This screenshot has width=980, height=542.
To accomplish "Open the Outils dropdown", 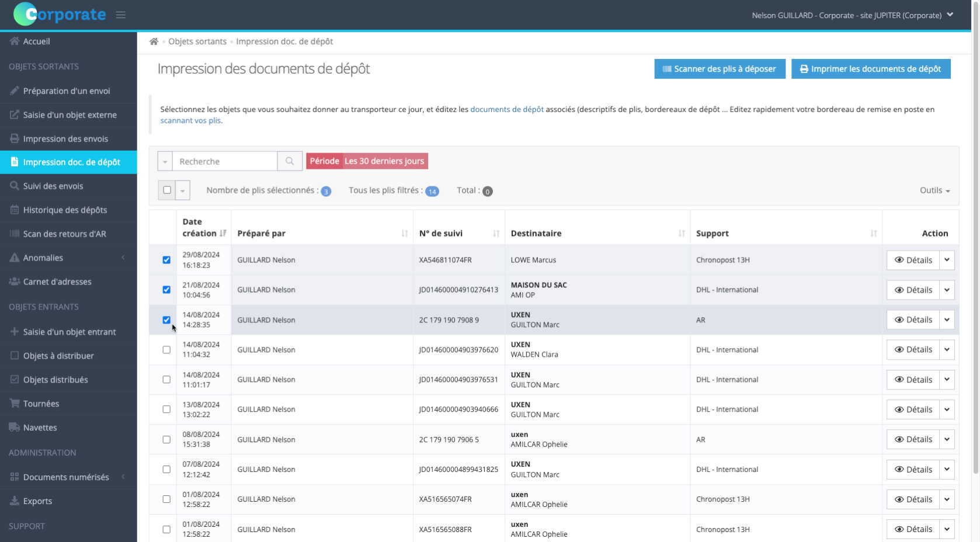I will coord(934,190).
